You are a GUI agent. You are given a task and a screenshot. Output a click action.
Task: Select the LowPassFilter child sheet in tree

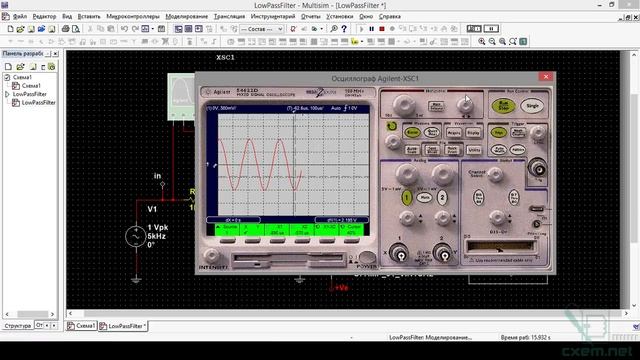[38, 102]
